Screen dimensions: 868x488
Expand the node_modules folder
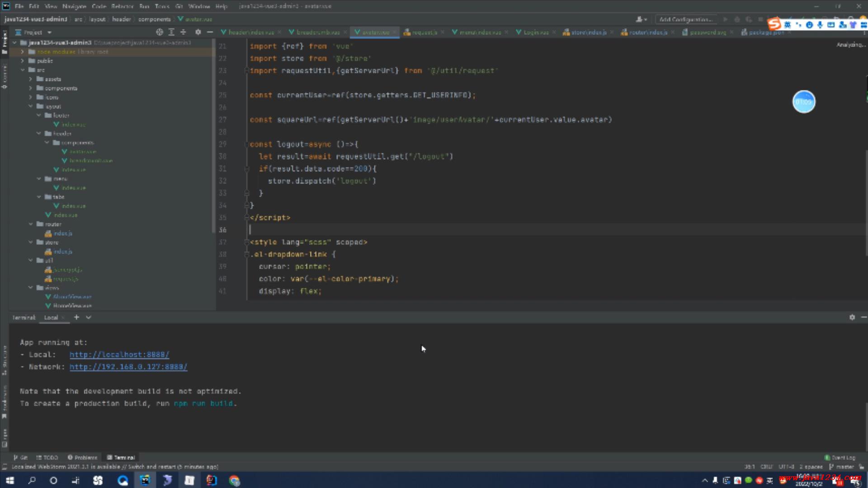(x=22, y=52)
